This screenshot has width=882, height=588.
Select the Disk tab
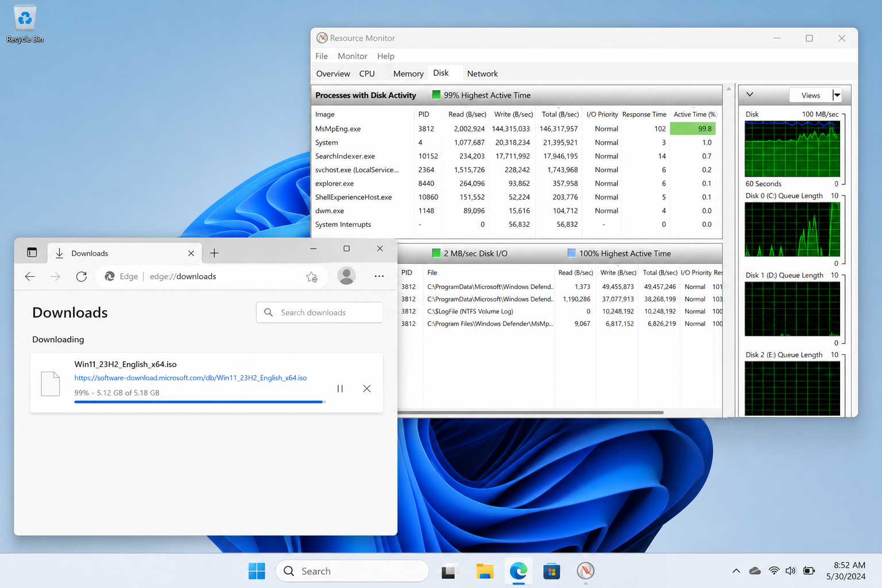coord(441,73)
